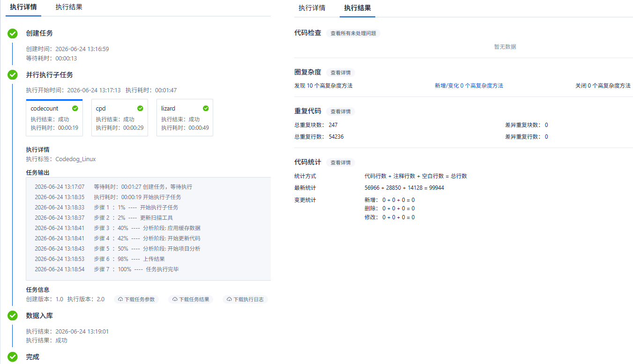Click log line 步骤 7 任务执行完毕

tap(107, 269)
